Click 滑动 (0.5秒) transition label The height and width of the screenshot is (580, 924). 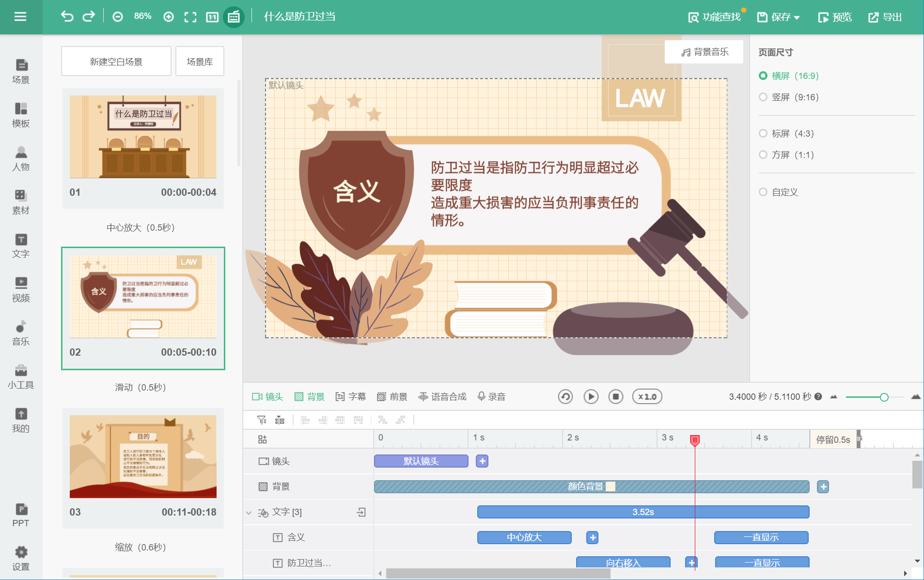pos(141,387)
